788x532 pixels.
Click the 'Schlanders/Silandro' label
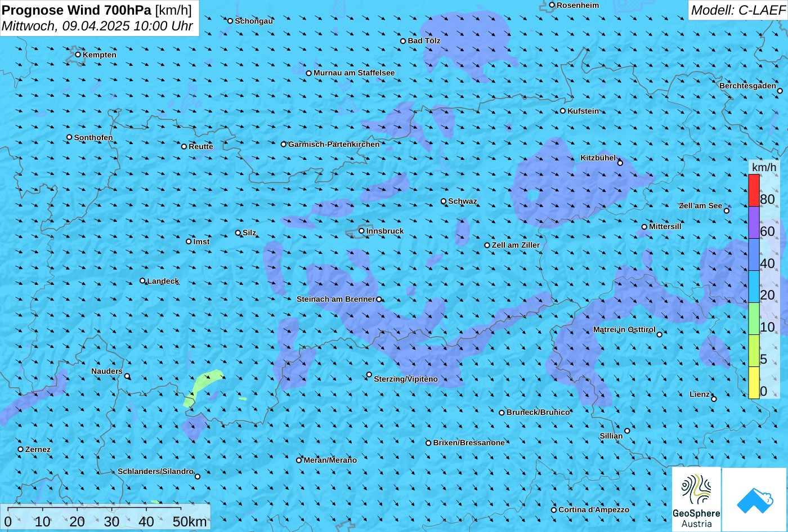click(x=156, y=472)
